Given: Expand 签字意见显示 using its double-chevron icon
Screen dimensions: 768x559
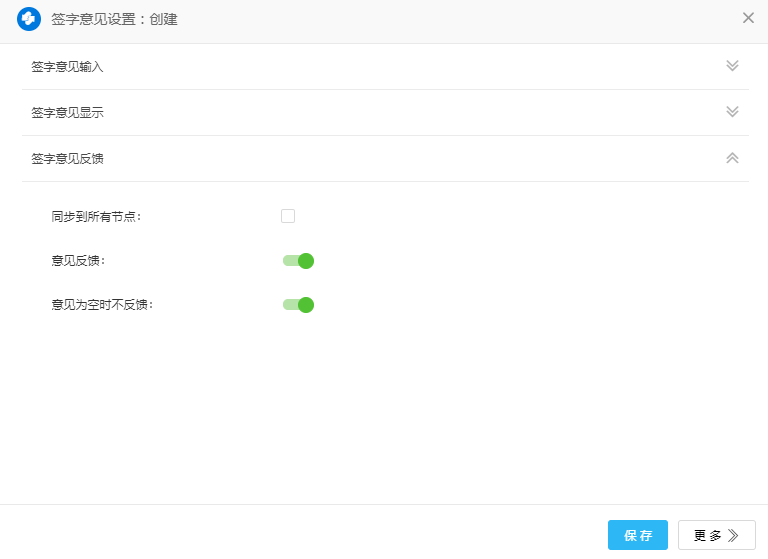Looking at the screenshot, I should click(732, 112).
